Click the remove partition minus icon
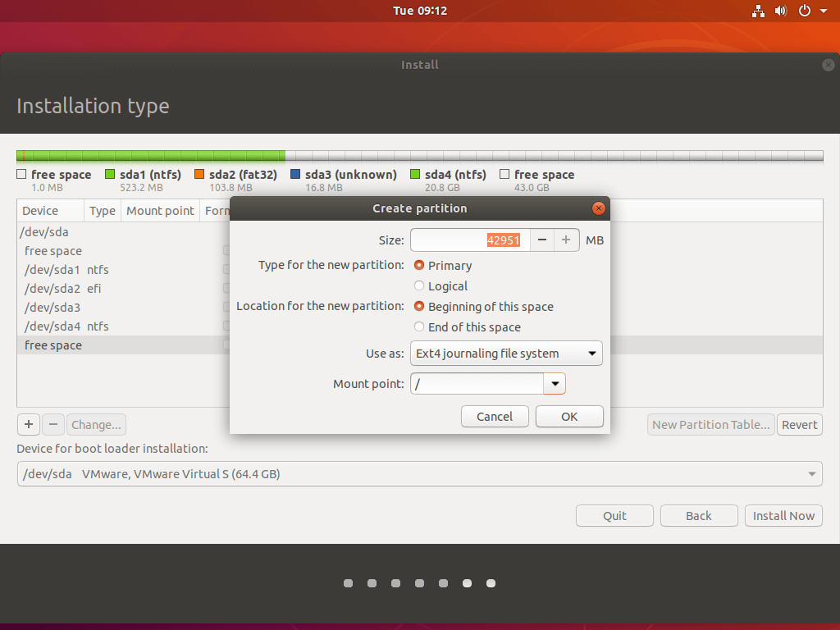 click(52, 424)
